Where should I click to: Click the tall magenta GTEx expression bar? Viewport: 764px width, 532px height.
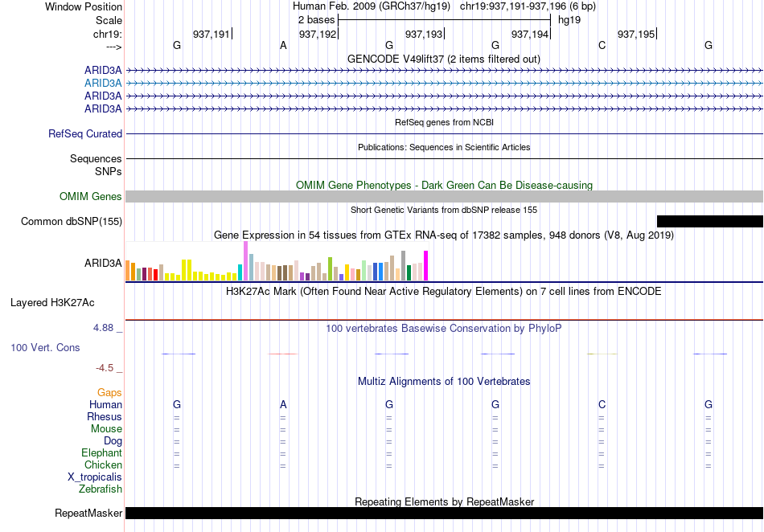426,266
